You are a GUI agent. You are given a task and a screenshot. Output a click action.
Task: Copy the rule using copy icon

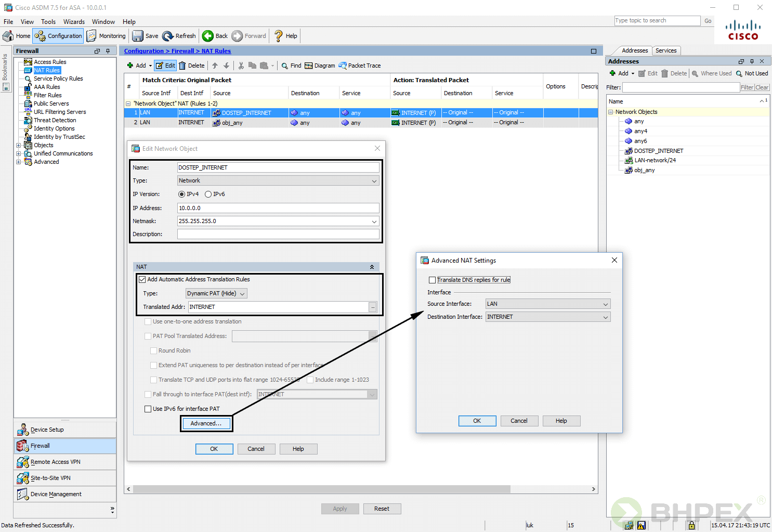point(252,66)
